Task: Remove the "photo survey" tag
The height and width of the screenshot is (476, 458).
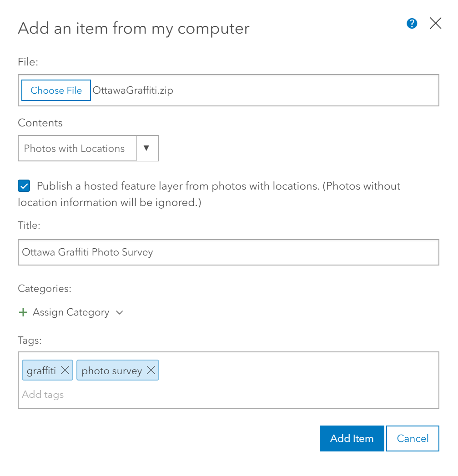Action: click(151, 370)
